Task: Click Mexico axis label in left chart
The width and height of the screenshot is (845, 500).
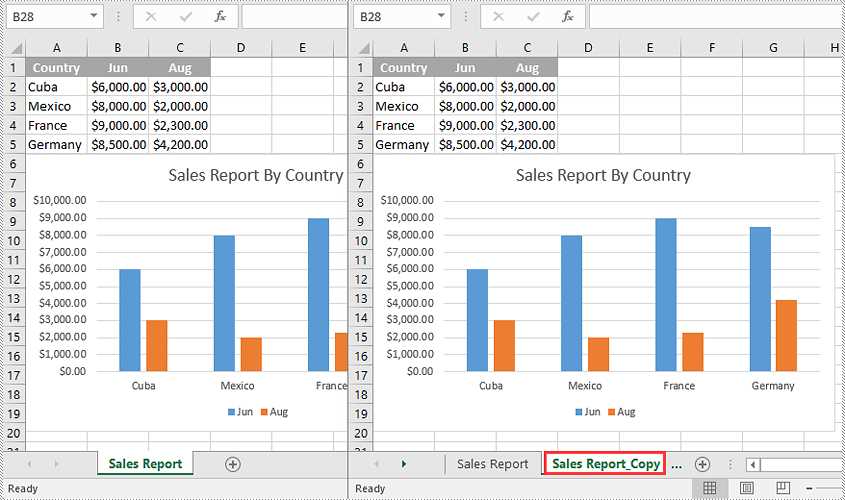Action: click(237, 386)
